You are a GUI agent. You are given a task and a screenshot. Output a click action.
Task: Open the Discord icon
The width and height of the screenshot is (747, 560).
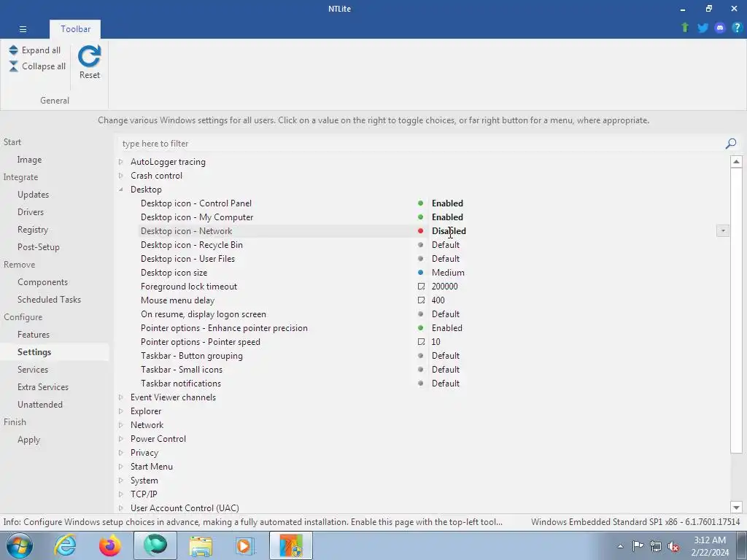coord(720,28)
